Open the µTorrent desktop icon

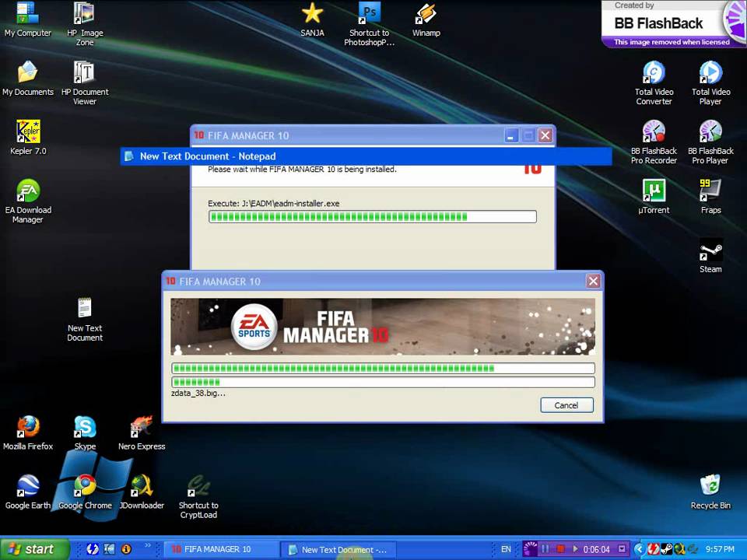coord(654,191)
